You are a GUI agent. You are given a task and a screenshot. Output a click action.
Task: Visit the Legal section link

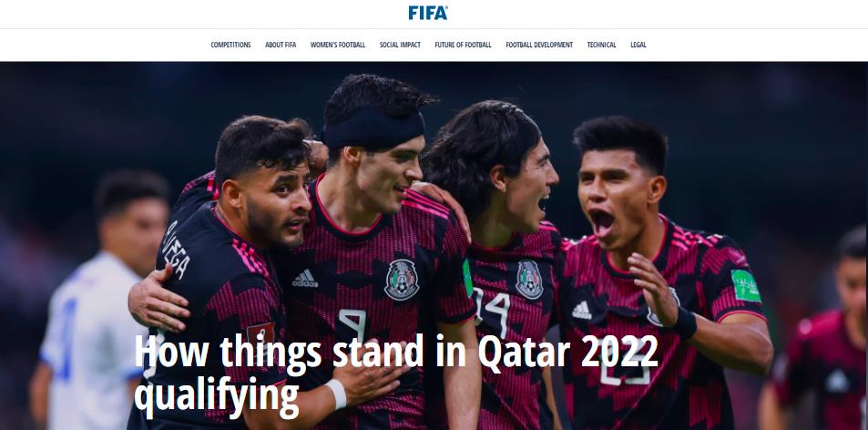coord(638,45)
